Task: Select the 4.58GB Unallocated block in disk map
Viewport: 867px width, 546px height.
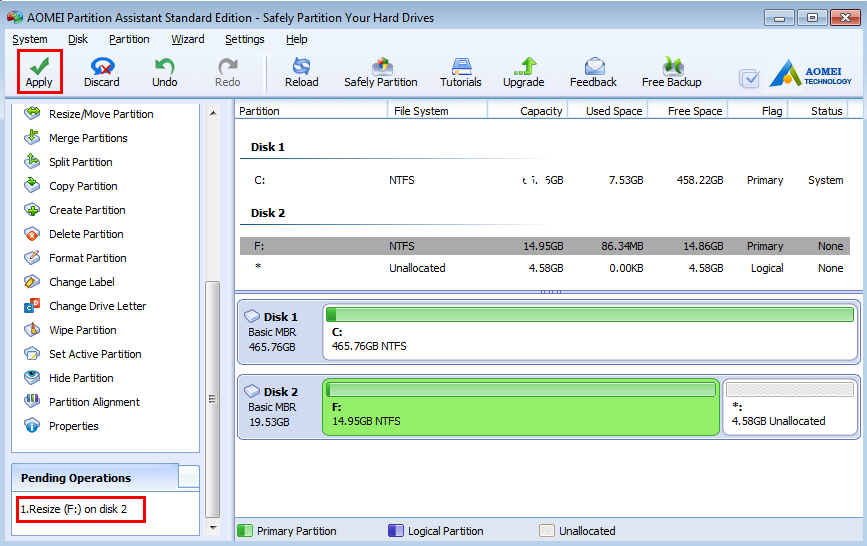Action: (790, 407)
